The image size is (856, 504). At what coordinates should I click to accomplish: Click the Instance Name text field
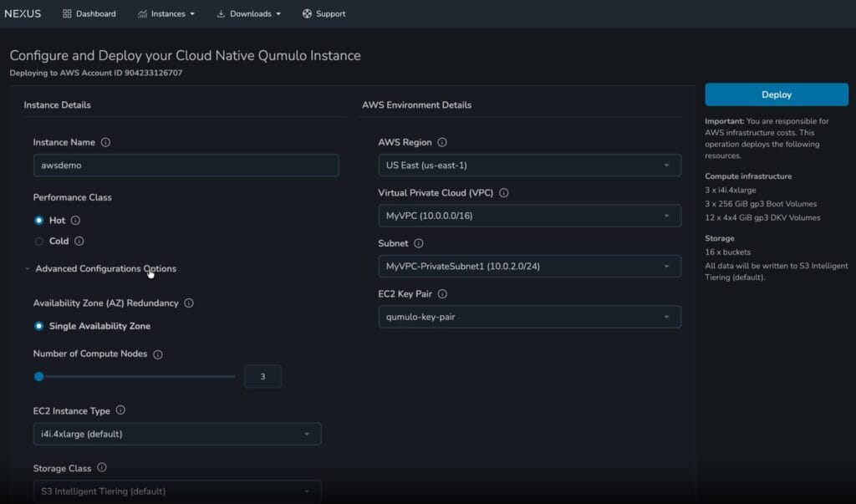[186, 165]
